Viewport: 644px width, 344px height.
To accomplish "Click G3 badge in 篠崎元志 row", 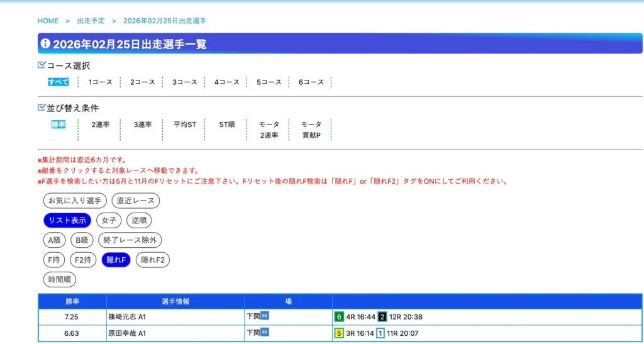I will [x=265, y=316].
